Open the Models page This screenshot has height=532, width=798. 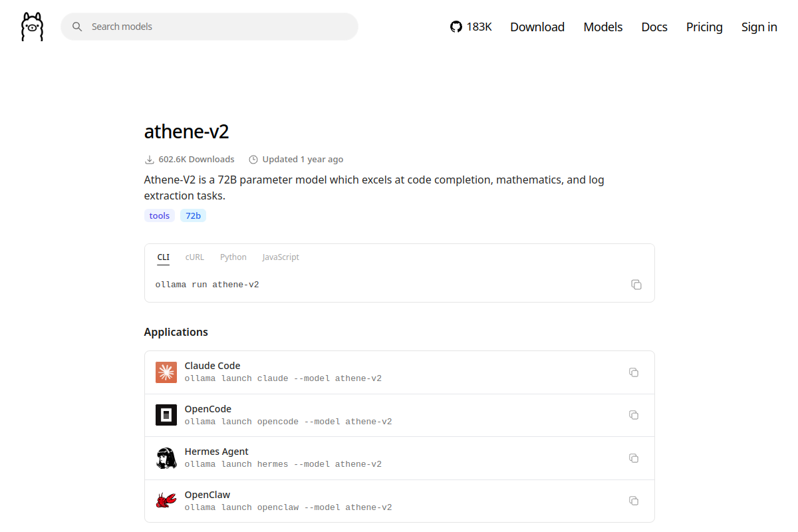pos(603,27)
